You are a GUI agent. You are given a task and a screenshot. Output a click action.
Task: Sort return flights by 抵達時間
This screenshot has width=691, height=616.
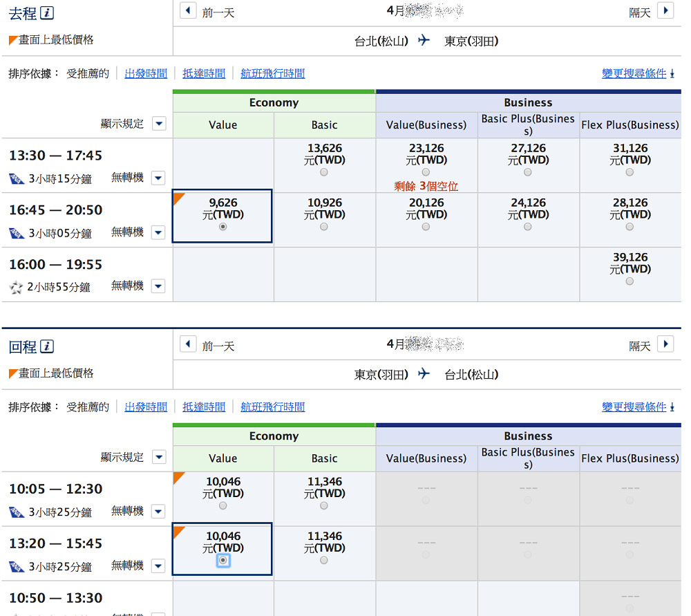[x=204, y=407]
